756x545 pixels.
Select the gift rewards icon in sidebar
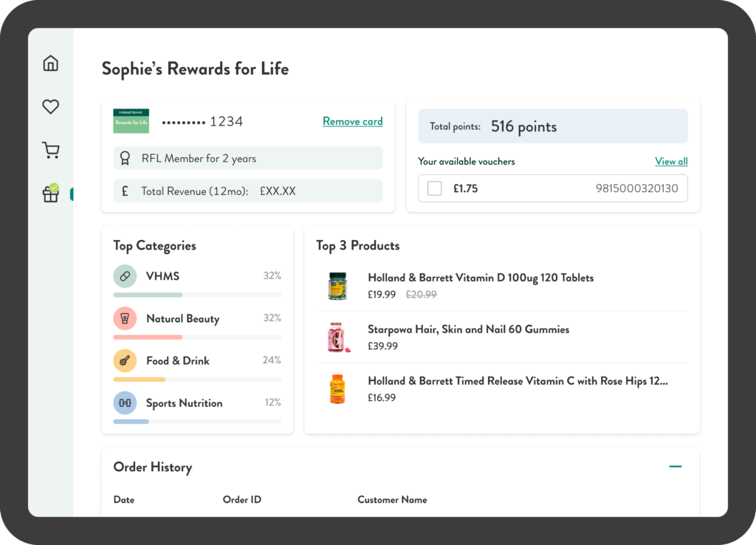coord(51,193)
